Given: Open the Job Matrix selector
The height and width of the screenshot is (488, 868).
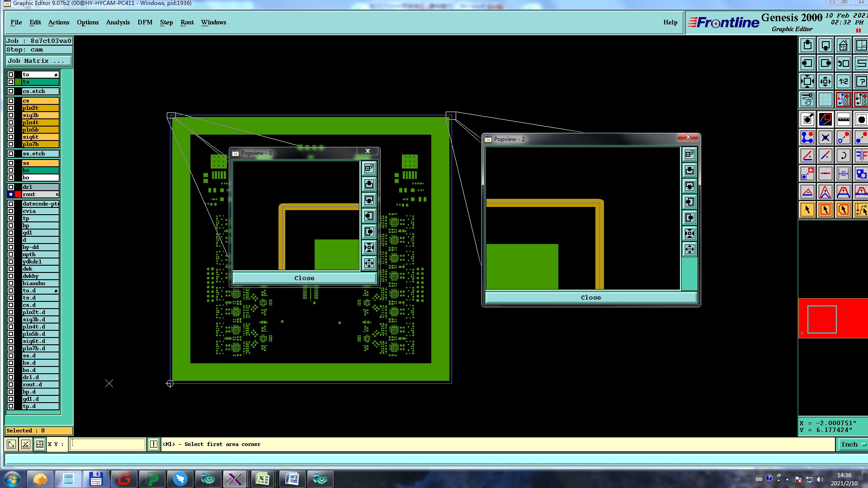Looking at the screenshot, I should [x=39, y=61].
